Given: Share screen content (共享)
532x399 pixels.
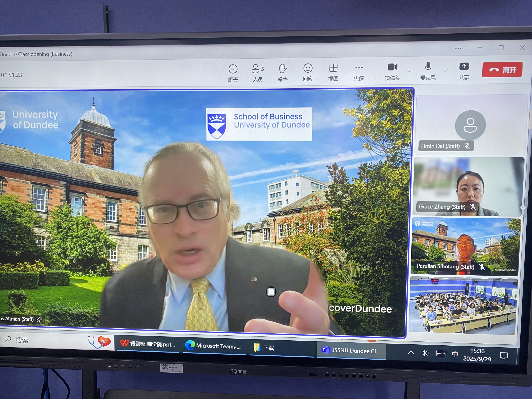Looking at the screenshot, I should tap(464, 70).
